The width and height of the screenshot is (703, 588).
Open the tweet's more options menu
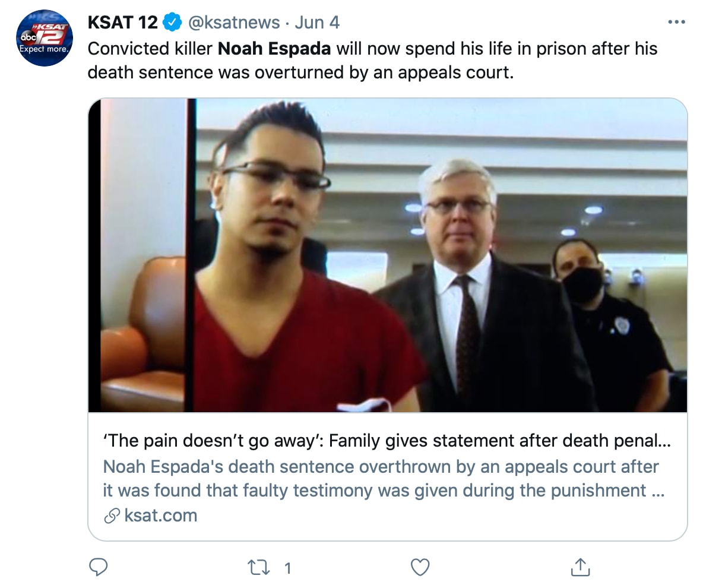[676, 23]
